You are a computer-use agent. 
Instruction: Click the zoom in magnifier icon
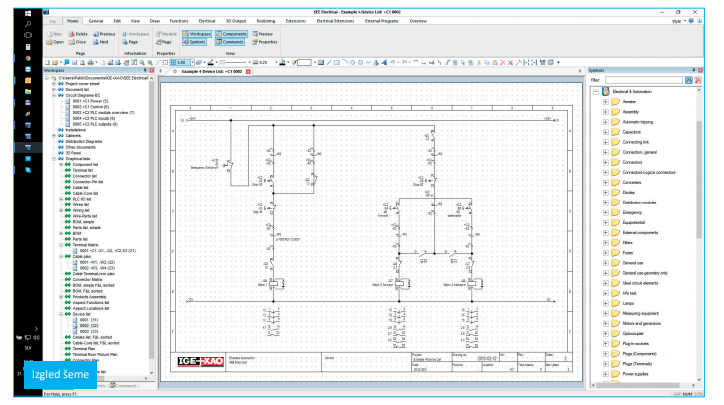point(142,62)
